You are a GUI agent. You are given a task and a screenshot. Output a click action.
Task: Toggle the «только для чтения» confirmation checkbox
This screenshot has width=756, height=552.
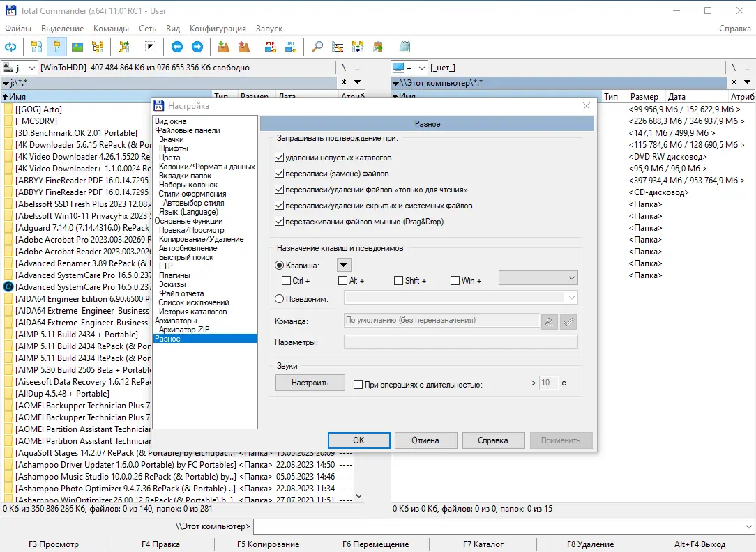[279, 190]
